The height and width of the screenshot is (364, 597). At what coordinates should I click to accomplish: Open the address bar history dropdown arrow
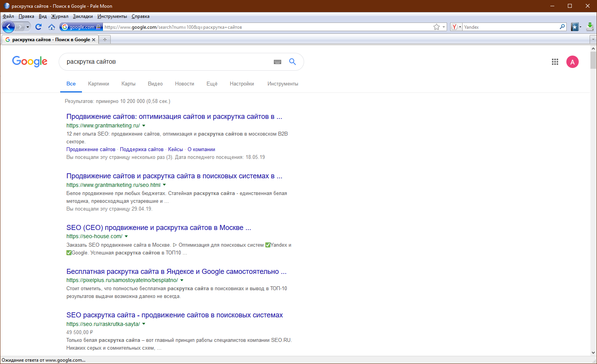[x=444, y=27]
